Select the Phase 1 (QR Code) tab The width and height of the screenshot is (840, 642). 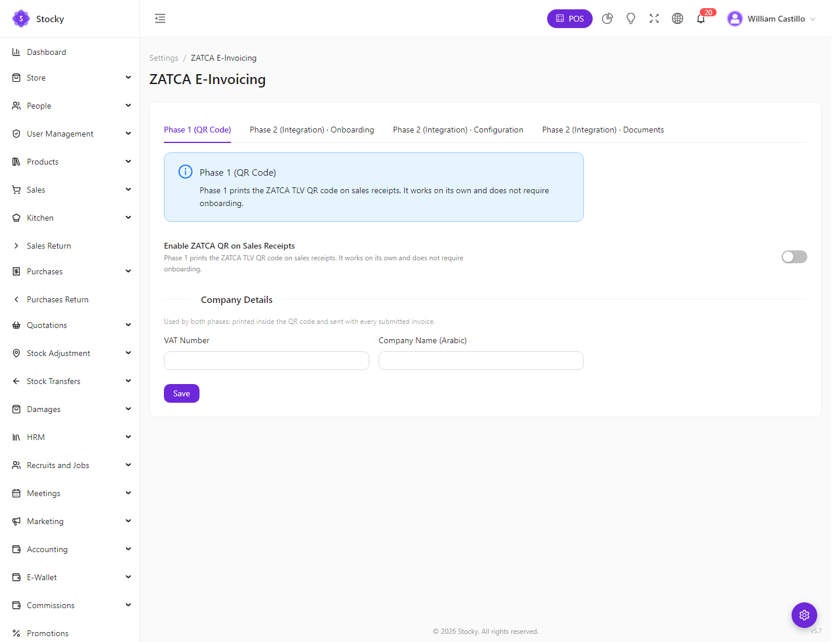197,130
